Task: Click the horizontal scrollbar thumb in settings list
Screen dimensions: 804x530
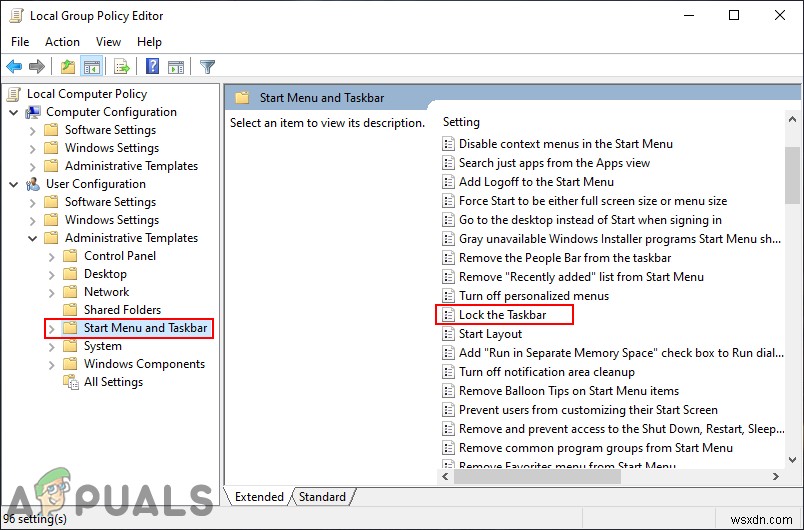Action: tap(537, 477)
